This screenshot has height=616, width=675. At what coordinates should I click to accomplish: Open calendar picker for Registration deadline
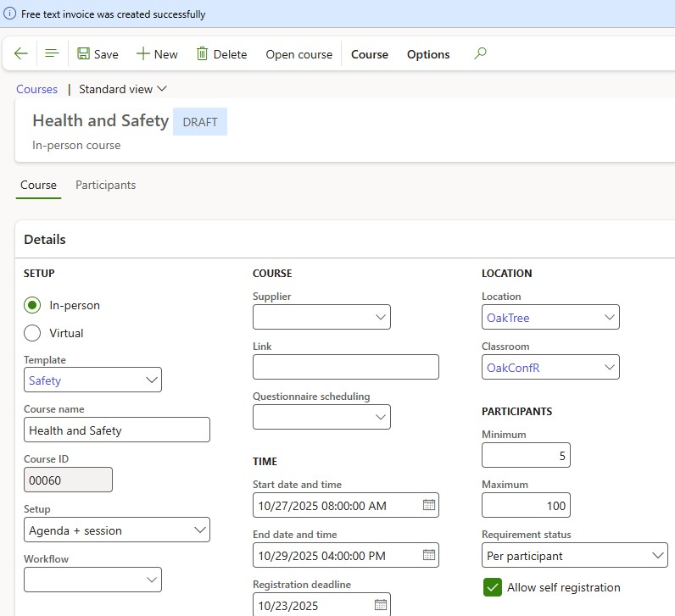(381, 605)
